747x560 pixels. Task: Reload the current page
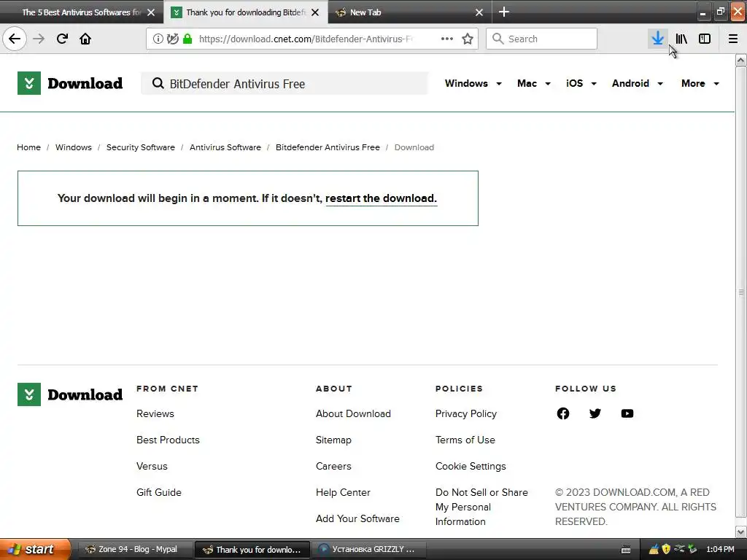62,39
